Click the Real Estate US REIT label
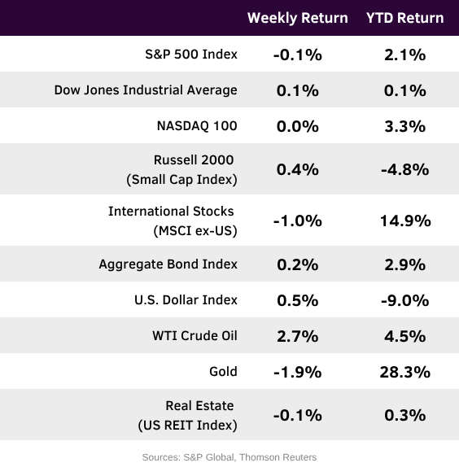459x476 pixels. coord(187,415)
